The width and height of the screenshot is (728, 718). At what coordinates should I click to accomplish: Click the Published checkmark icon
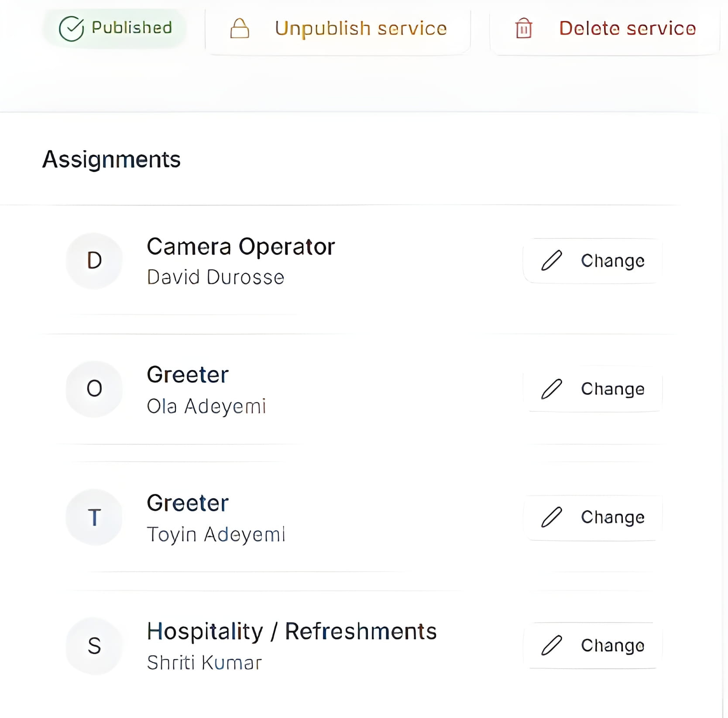click(x=71, y=28)
